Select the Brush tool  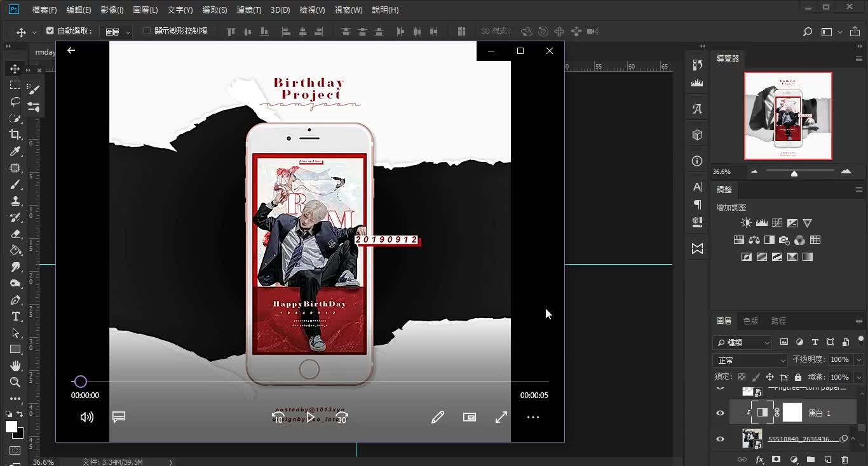pyautogui.click(x=15, y=184)
